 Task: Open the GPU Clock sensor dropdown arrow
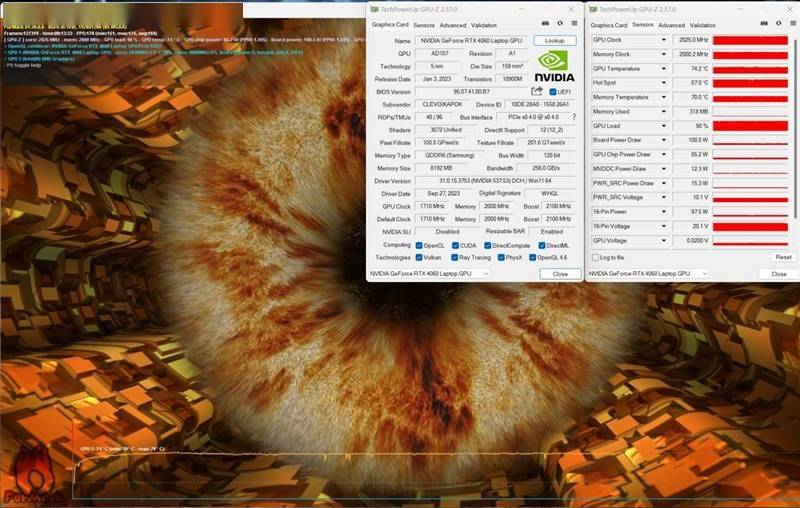tap(664, 40)
